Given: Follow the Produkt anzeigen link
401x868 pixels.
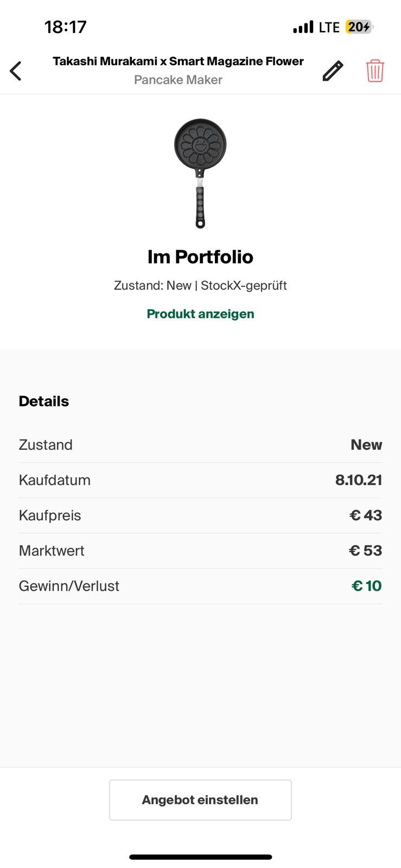Looking at the screenshot, I should pyautogui.click(x=200, y=314).
